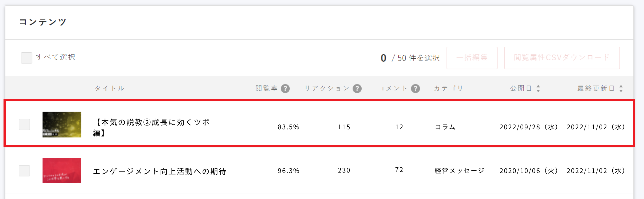Click 閲覧属性CSVダウンロード to download CSV

pyautogui.click(x=562, y=58)
